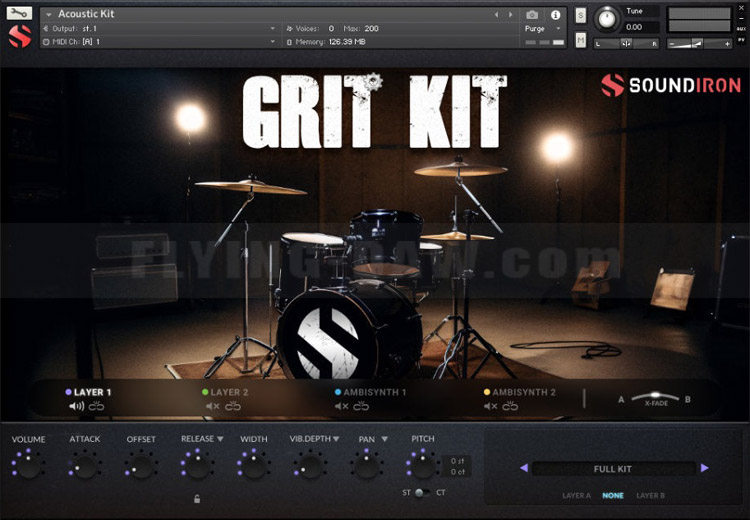Flip the ST/CT pitch switch

tap(423, 493)
